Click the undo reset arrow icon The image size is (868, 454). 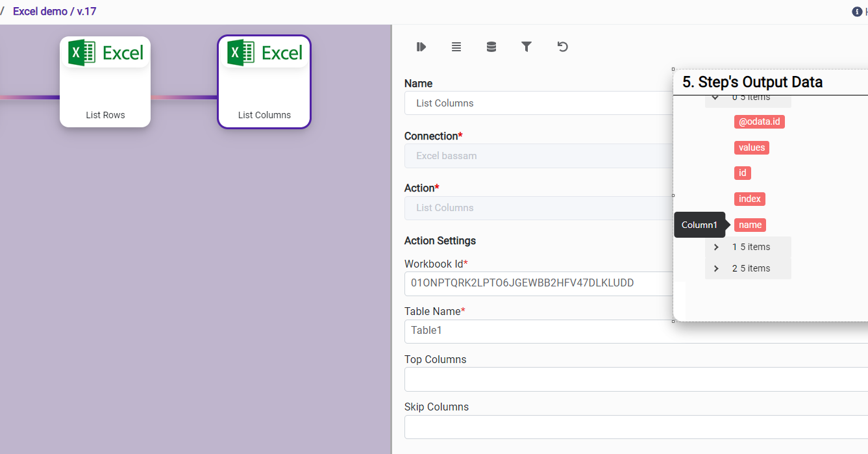point(562,47)
